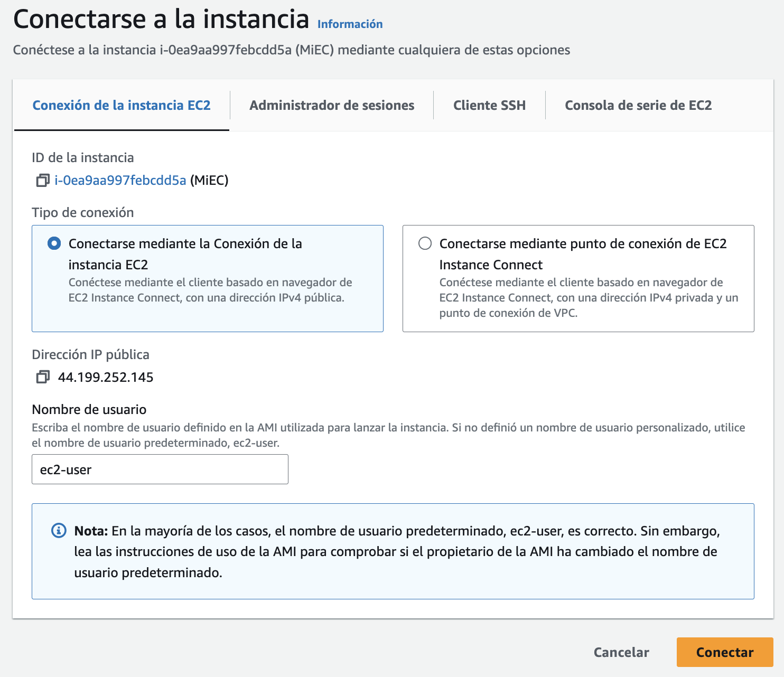Click the 'Conectarse a la instancia' heading

point(161,19)
